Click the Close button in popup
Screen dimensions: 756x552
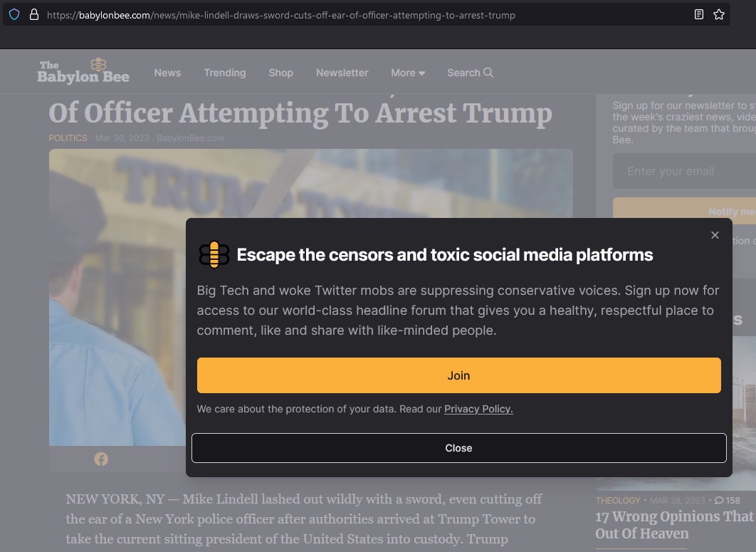click(x=458, y=448)
